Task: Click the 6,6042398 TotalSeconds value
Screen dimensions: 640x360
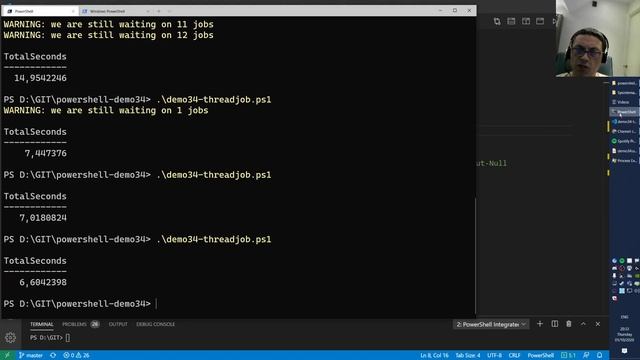Action: click(43, 282)
